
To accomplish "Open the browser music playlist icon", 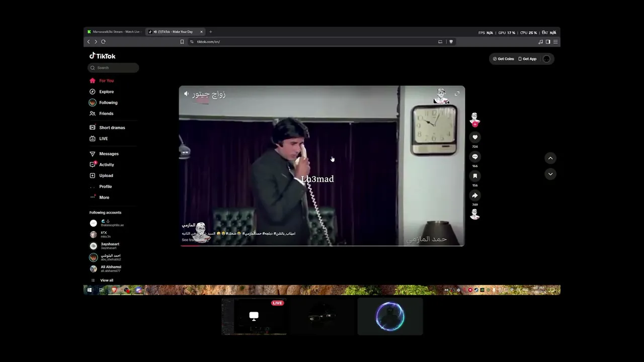I will tap(541, 42).
